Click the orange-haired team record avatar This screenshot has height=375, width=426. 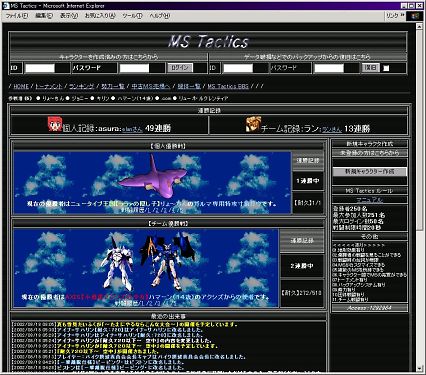253,124
